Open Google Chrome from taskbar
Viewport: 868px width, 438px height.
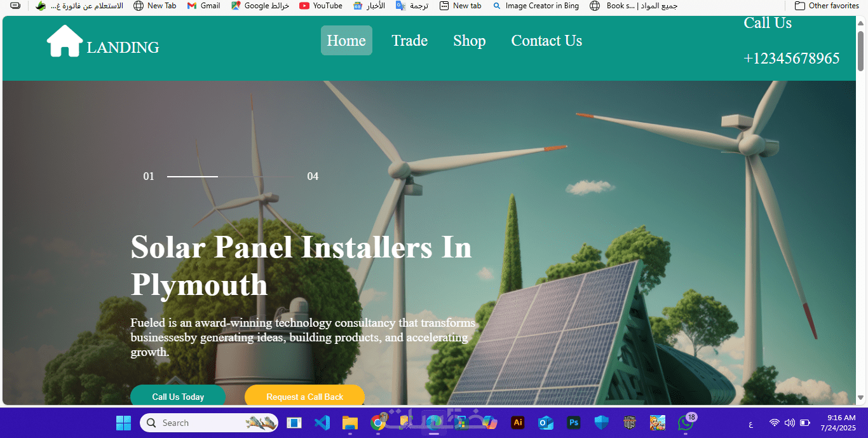click(x=378, y=423)
